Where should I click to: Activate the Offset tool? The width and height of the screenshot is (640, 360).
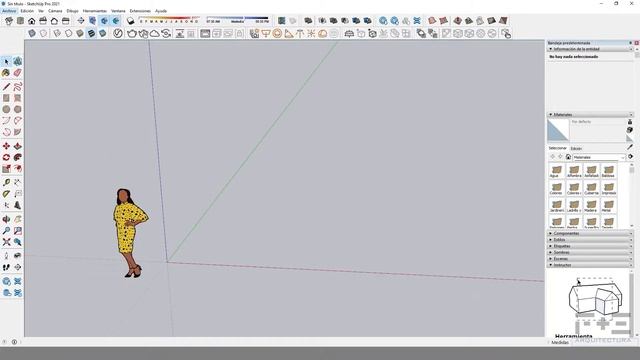pyautogui.click(x=18, y=169)
